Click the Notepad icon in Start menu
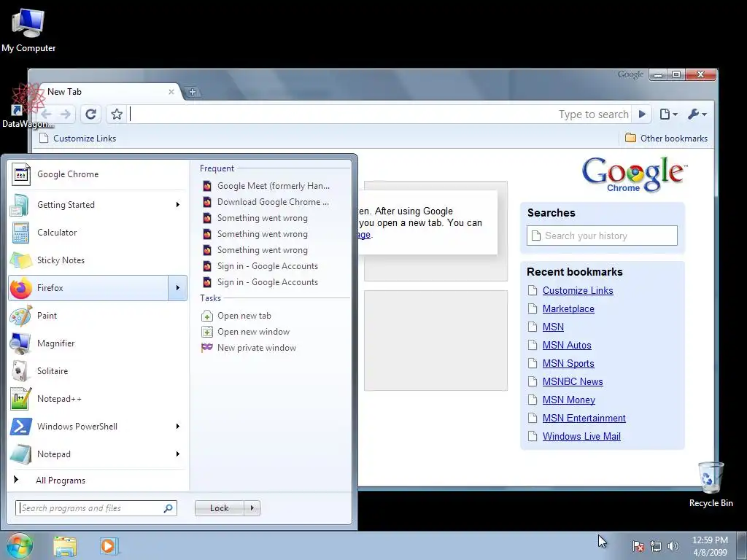Screen dimensions: 747x560 [x=21, y=454]
